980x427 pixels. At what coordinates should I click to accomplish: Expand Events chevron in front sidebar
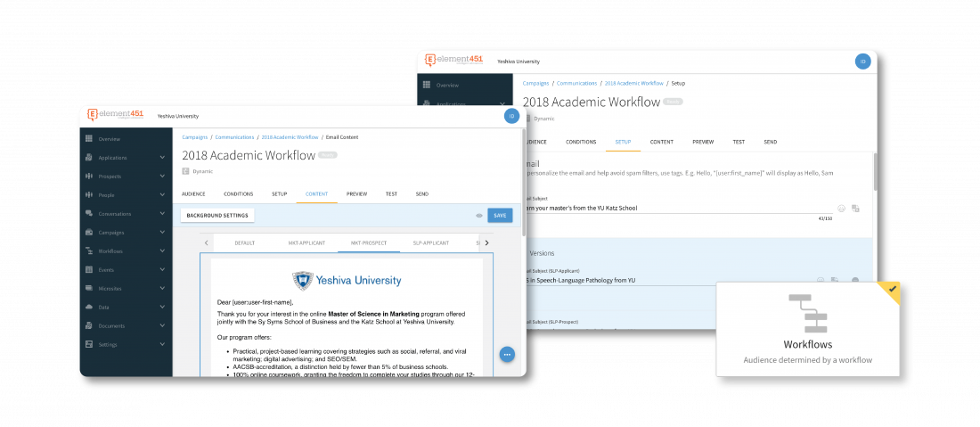click(x=162, y=269)
